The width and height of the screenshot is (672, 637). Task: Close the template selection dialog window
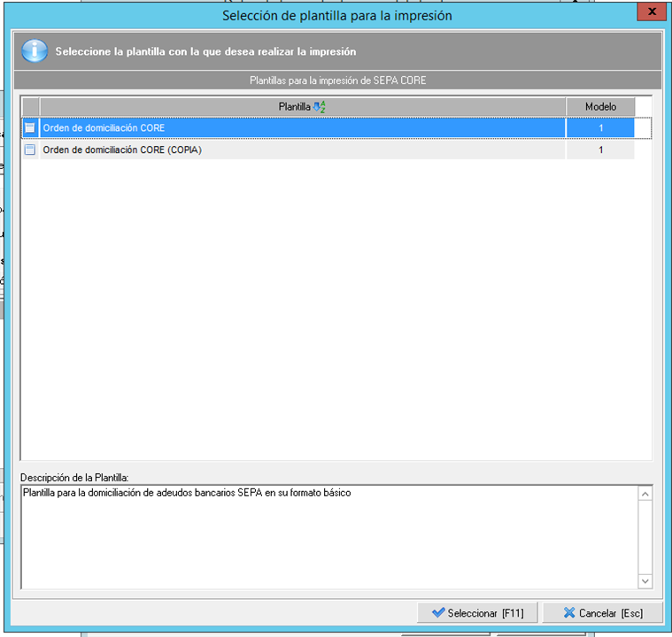point(652,13)
